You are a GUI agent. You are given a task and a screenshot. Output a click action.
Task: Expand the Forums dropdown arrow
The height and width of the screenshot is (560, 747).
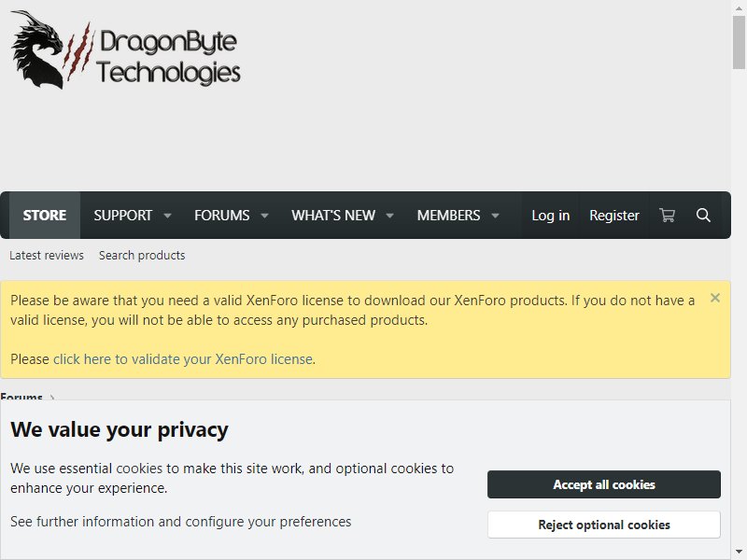tap(264, 216)
